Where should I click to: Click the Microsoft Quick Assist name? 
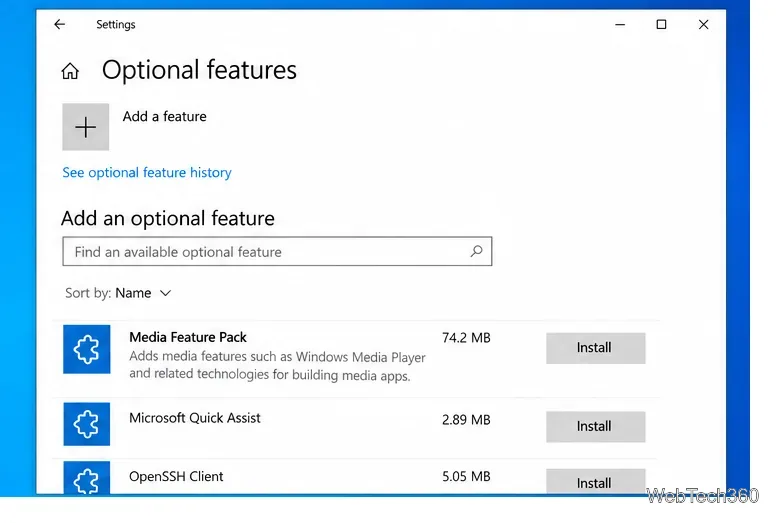tap(194, 418)
